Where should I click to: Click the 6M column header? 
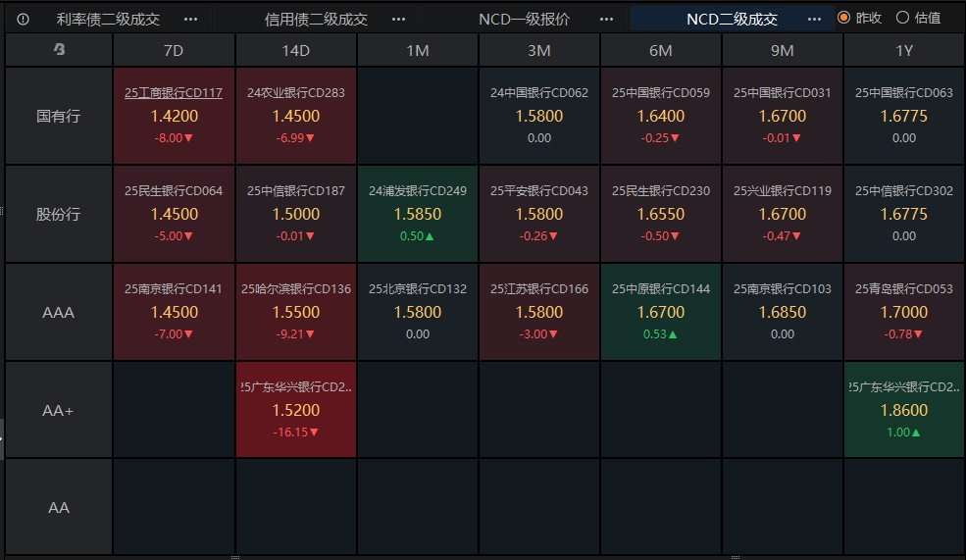click(660, 50)
